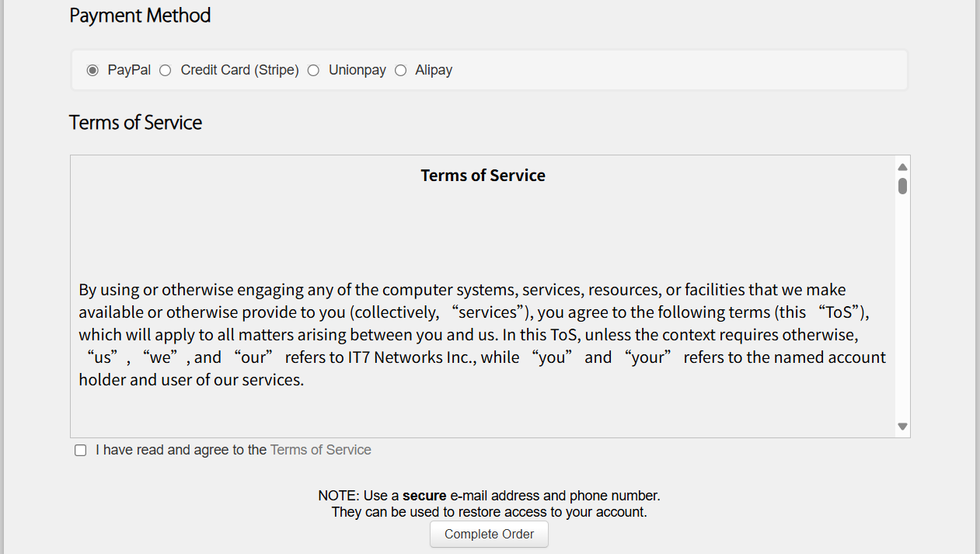Pick the Alipay radio button
Screen dimensions: 980x554
400,70
